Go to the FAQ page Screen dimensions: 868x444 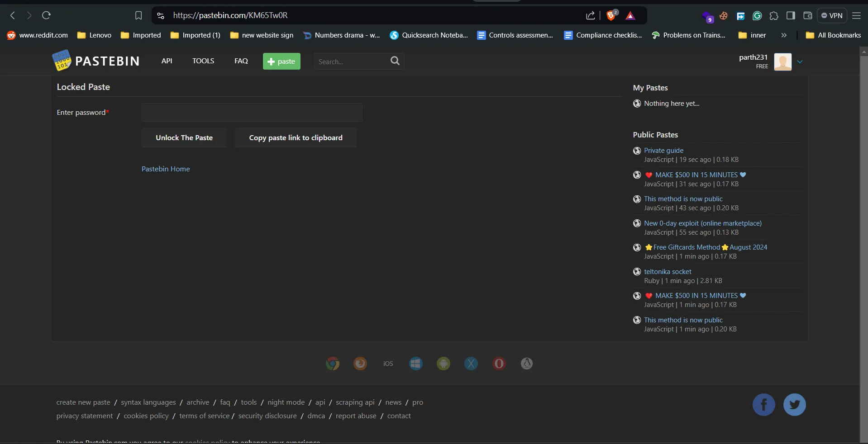pyautogui.click(x=241, y=61)
